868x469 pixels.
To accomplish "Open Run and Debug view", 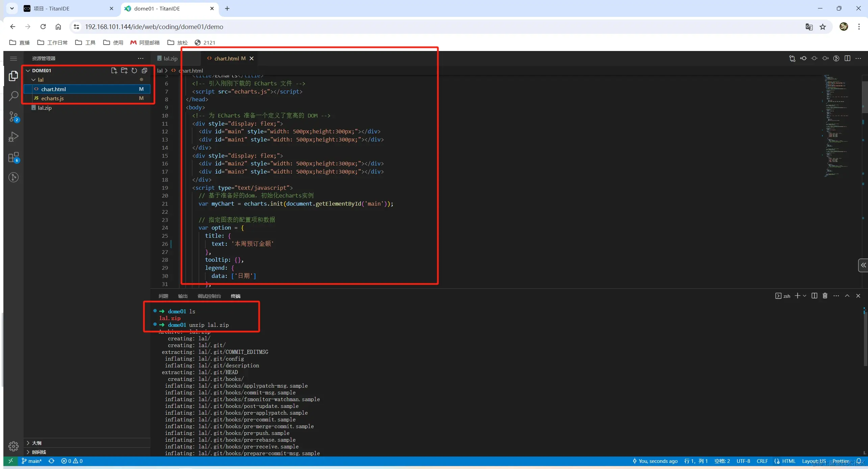I will point(13,137).
